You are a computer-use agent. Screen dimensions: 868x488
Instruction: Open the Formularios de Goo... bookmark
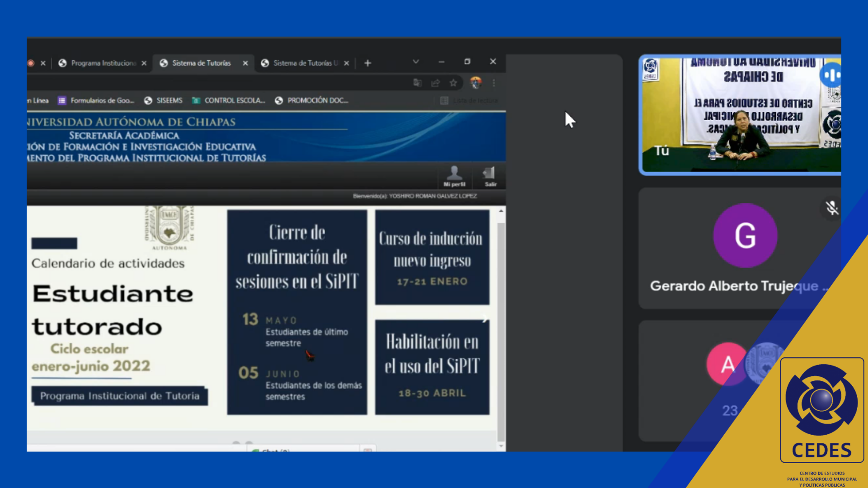(x=96, y=100)
